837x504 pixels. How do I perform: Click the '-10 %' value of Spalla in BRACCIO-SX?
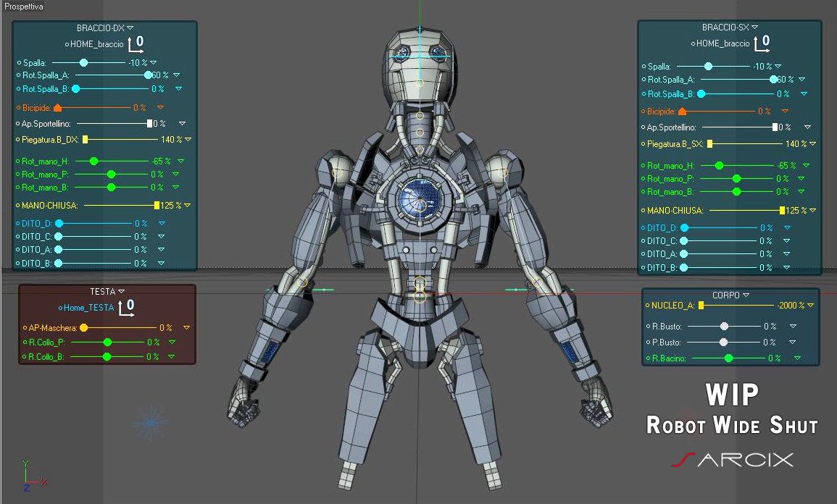click(x=762, y=67)
